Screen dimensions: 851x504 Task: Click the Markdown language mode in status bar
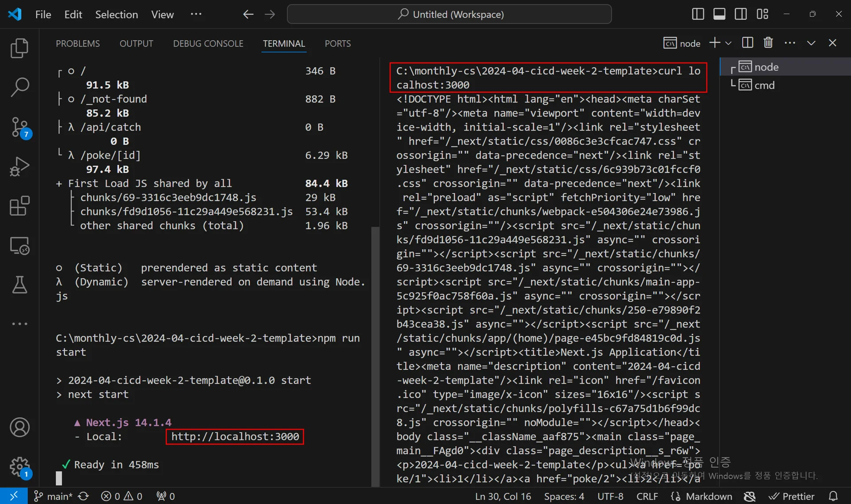(x=708, y=496)
